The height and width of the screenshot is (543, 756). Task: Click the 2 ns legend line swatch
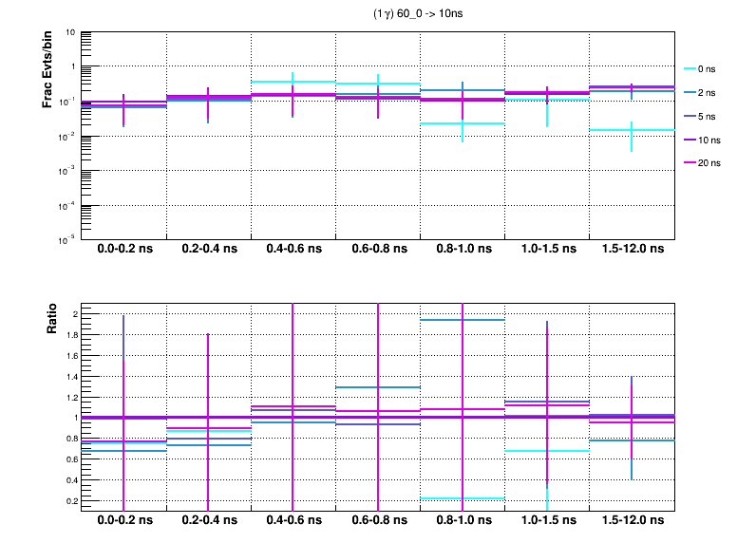tap(690, 93)
